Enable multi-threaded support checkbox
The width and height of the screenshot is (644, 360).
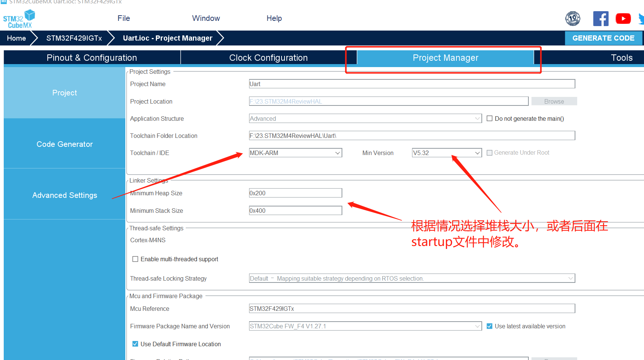[135, 259]
